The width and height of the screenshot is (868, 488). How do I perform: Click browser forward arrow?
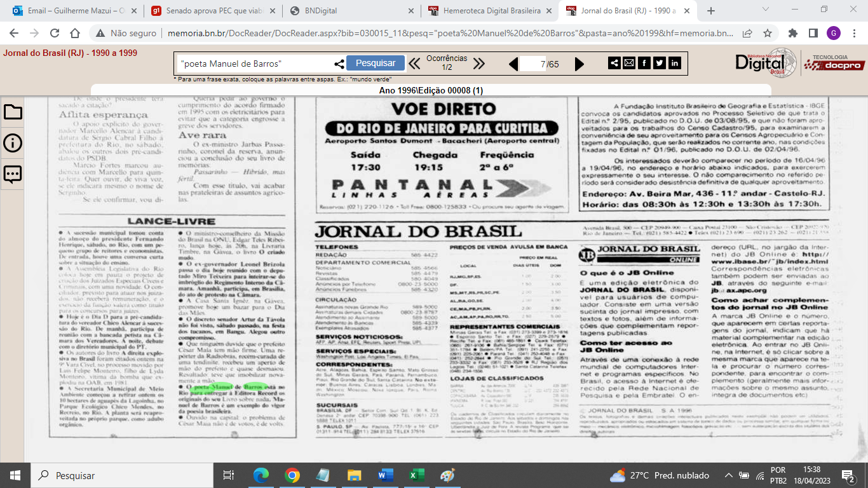tap(34, 33)
